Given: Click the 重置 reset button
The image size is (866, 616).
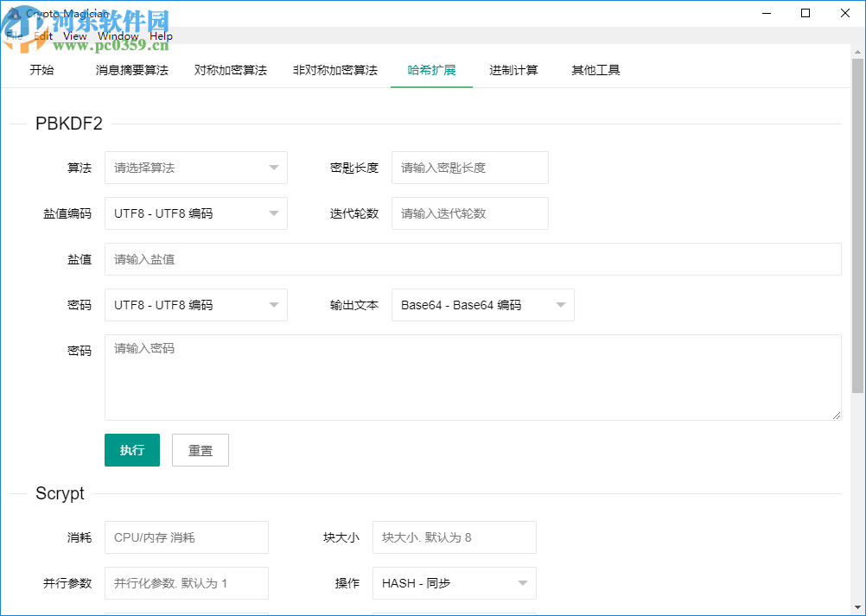Looking at the screenshot, I should point(200,450).
